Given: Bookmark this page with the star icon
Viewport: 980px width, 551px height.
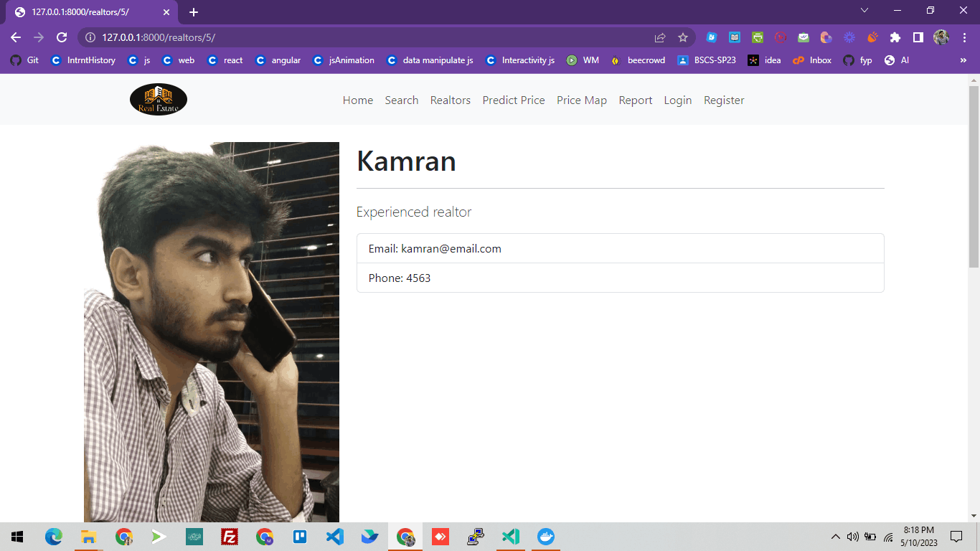Looking at the screenshot, I should [683, 37].
